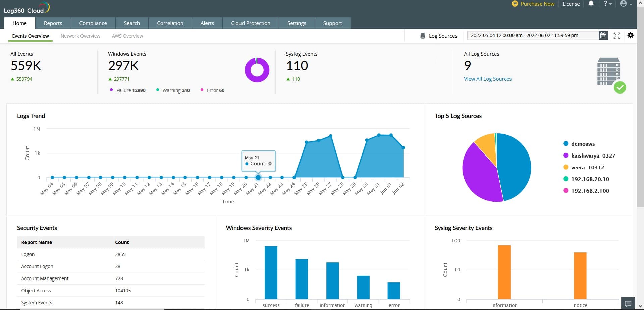
Task: Open the License link
Action: (571, 4)
